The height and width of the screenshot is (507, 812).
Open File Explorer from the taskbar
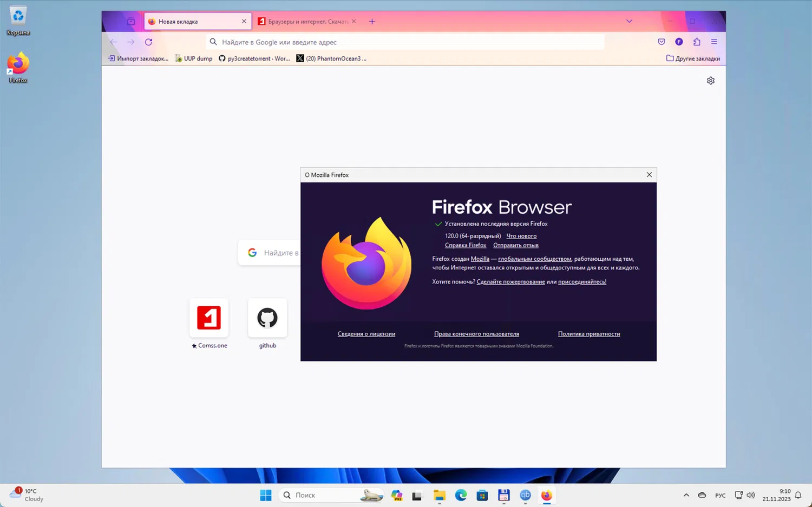tap(439, 495)
